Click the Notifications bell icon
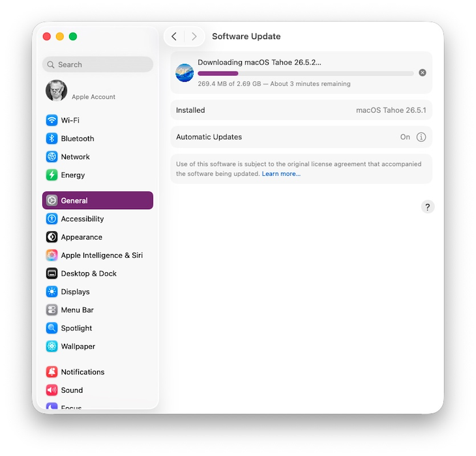Viewport: 476px width, 456px height. click(52, 372)
